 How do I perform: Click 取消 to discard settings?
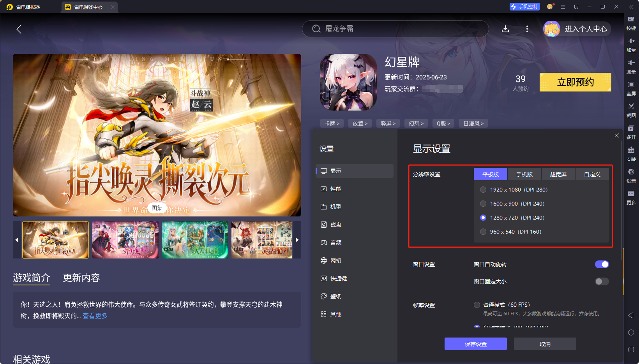(x=545, y=344)
